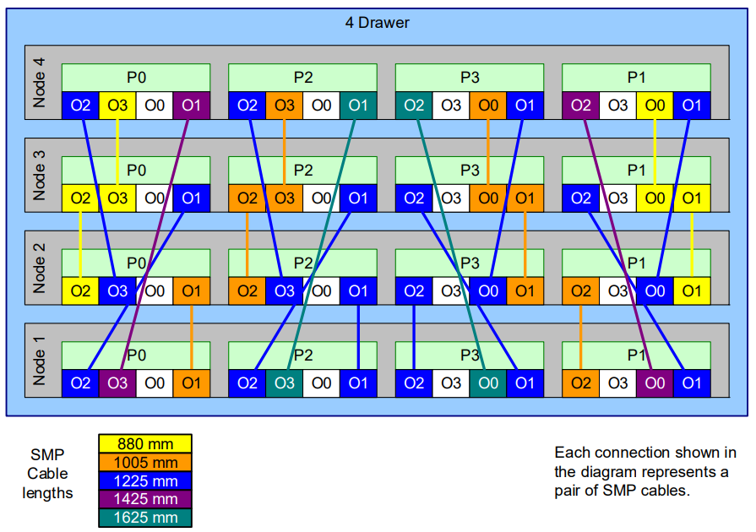The width and height of the screenshot is (756, 532).
Task: Click the orange 1005 mm legend swatch
Action: (145, 462)
